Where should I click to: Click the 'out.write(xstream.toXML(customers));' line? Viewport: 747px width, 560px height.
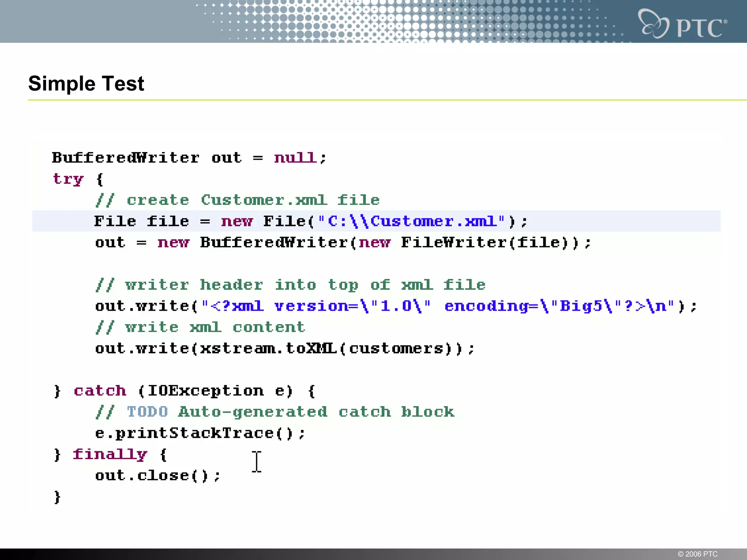(x=285, y=348)
